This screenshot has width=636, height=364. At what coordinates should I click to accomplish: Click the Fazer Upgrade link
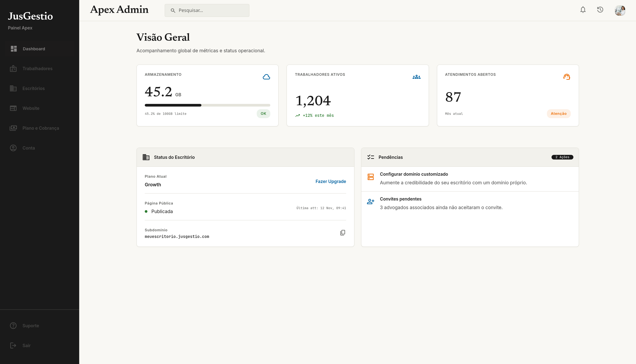click(331, 182)
